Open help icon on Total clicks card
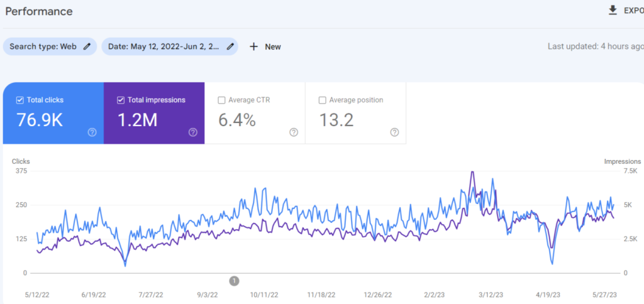This screenshot has width=644, height=304. 92,132
